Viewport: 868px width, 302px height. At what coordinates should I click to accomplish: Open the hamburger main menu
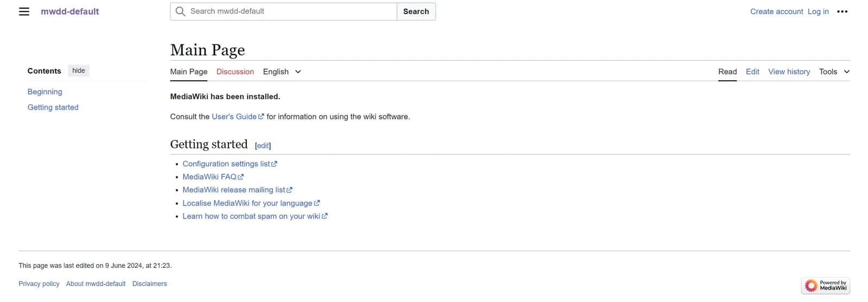[24, 11]
